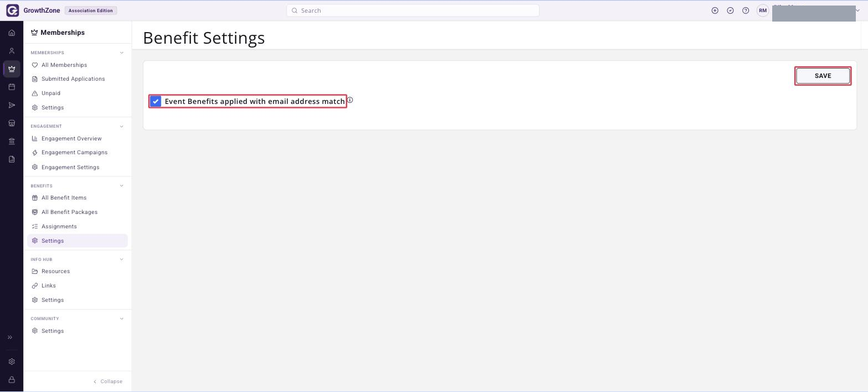
Task: Click the info icon beside Event Benefits
Action: pyautogui.click(x=350, y=100)
